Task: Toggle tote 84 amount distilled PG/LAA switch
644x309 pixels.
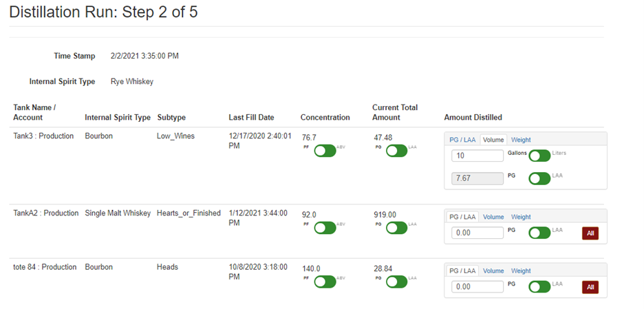Action: tap(539, 286)
